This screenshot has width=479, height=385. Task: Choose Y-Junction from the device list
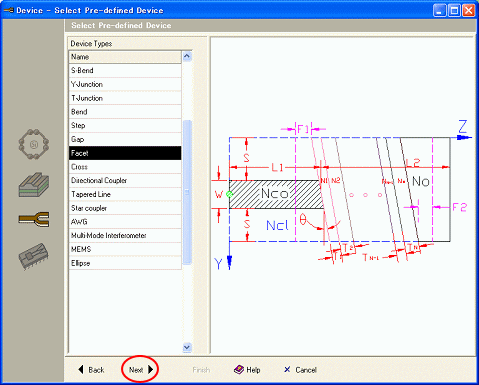coord(125,84)
